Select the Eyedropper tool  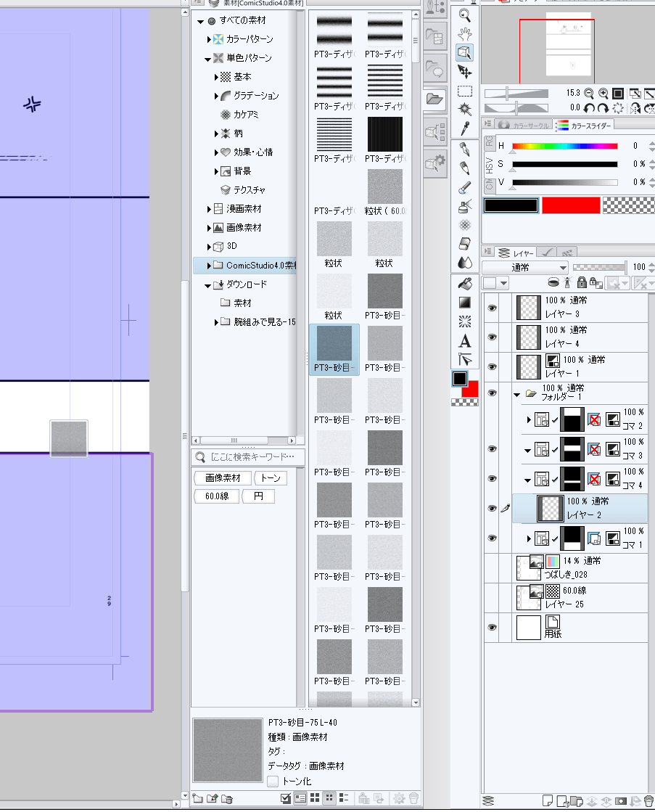(465, 128)
